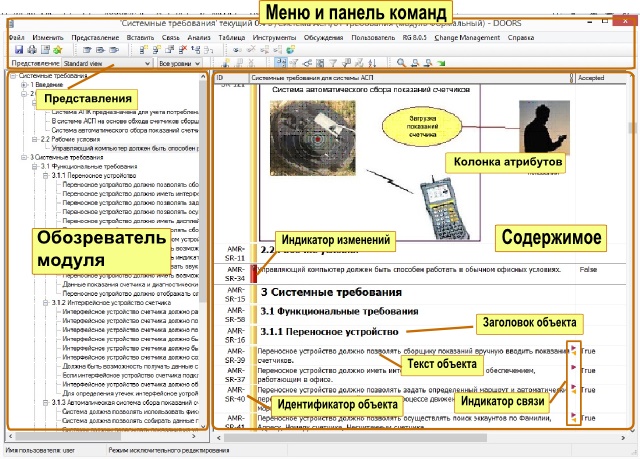The height and width of the screenshot is (459, 640).
Task: Collapse 3.1.3 Автоматическая система node
Action: 46,403
